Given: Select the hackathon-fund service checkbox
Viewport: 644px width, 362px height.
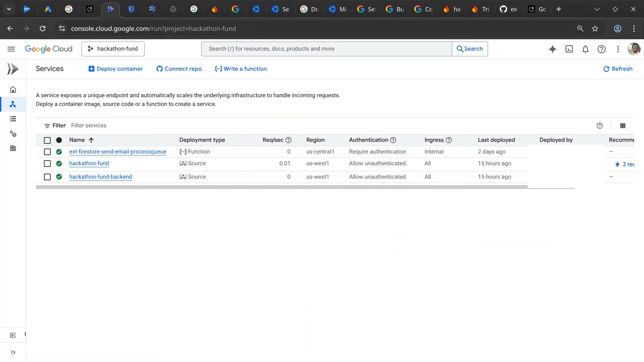Looking at the screenshot, I should point(47,164).
